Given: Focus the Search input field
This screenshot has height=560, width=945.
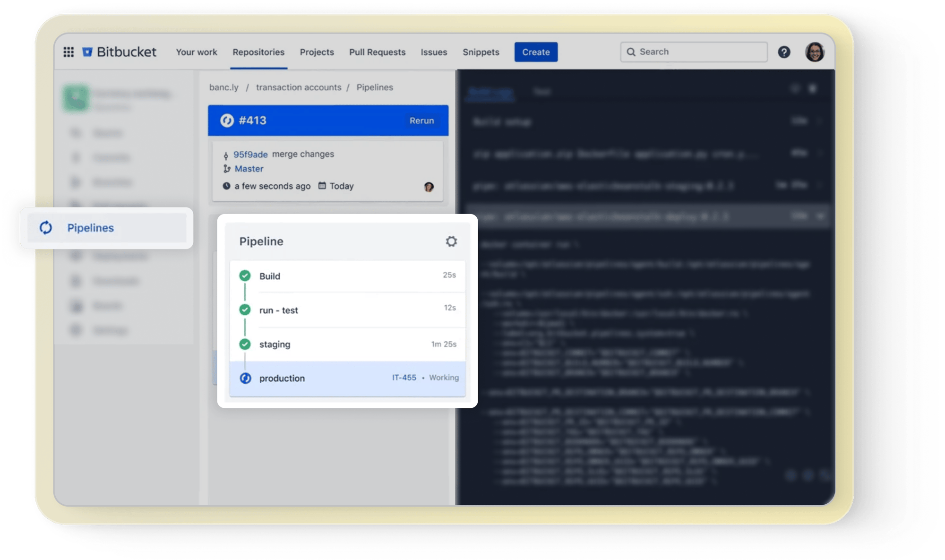Looking at the screenshot, I should (x=694, y=52).
